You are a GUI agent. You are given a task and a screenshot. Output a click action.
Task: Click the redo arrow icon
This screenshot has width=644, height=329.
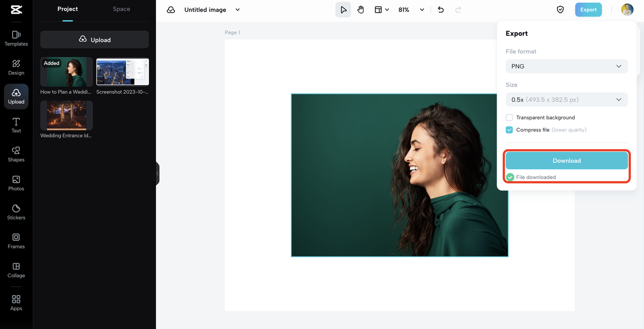pyautogui.click(x=458, y=10)
